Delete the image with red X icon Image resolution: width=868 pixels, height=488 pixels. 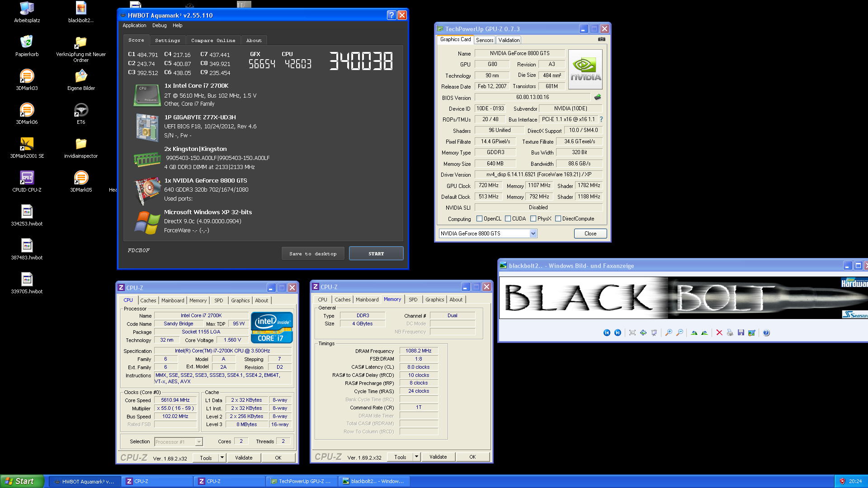[x=719, y=333]
